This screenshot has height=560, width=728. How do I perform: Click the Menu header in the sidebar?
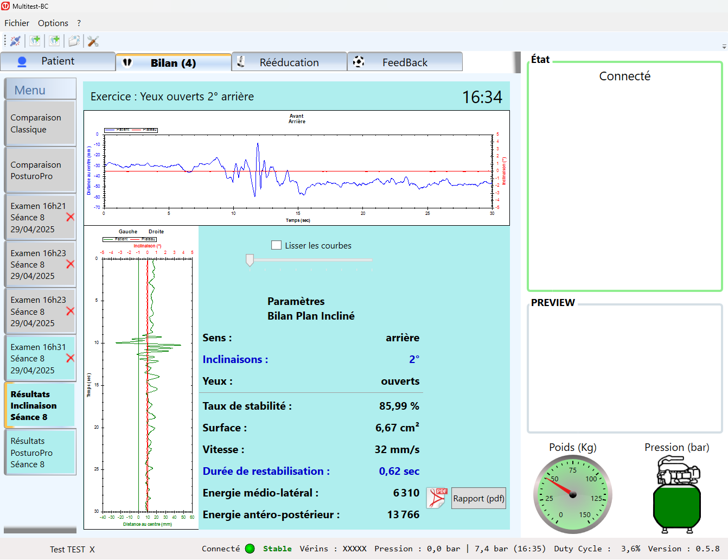click(x=40, y=90)
